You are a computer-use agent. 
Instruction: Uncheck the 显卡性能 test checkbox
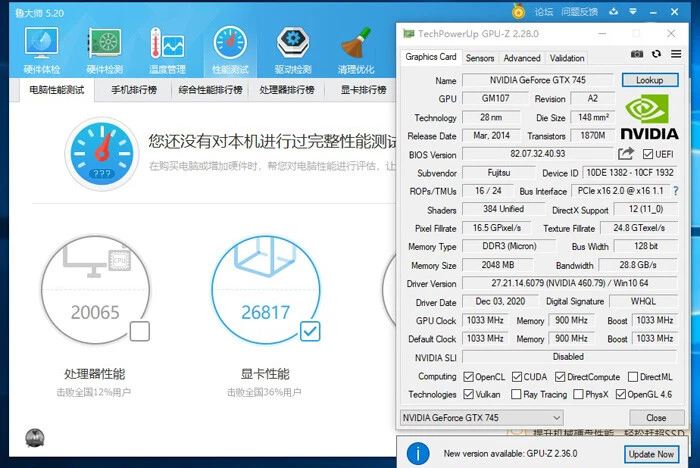(310, 331)
